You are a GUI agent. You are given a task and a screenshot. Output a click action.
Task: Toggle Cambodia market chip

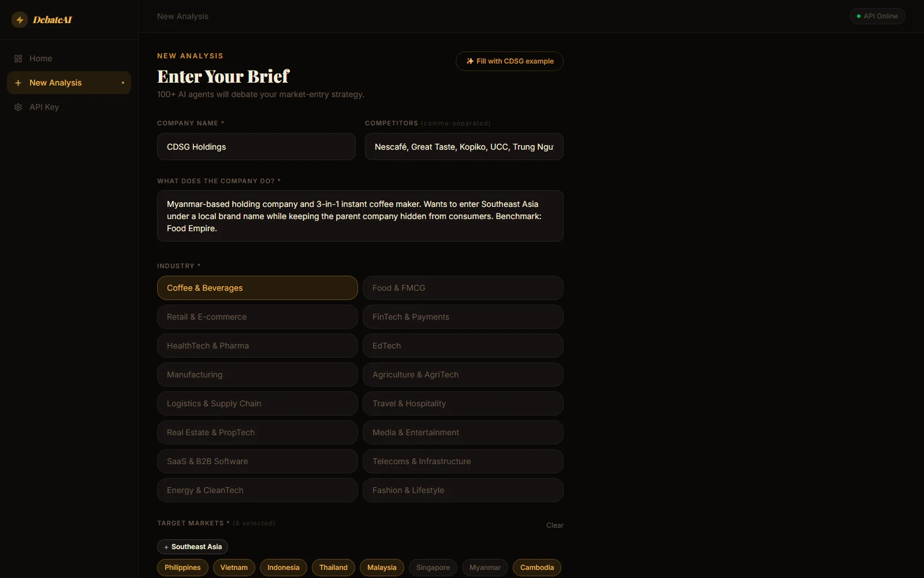click(x=537, y=568)
